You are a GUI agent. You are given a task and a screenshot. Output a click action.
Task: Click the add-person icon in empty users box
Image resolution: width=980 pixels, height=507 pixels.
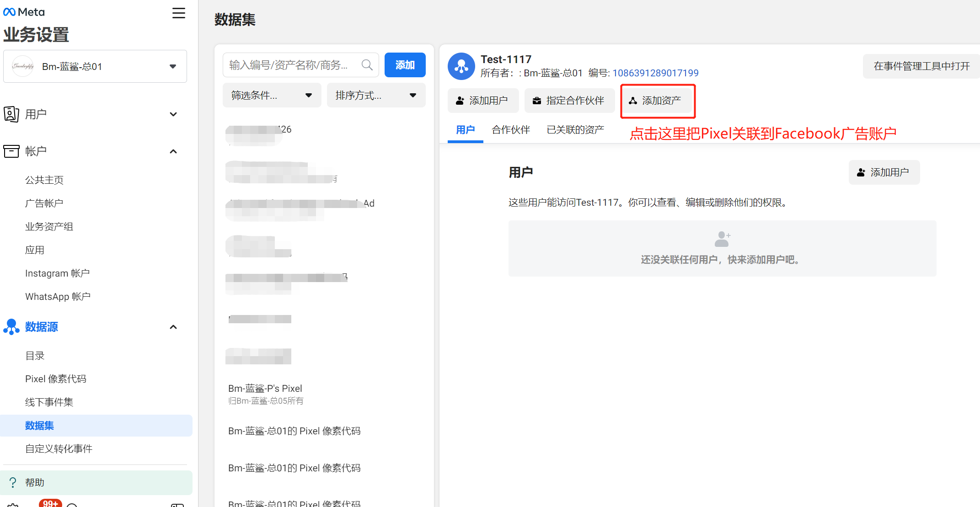(x=723, y=239)
